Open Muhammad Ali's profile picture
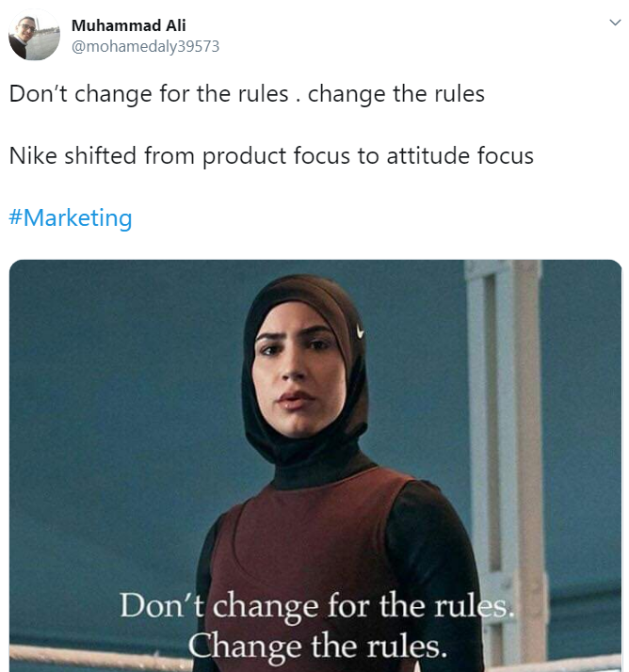 click(x=34, y=35)
